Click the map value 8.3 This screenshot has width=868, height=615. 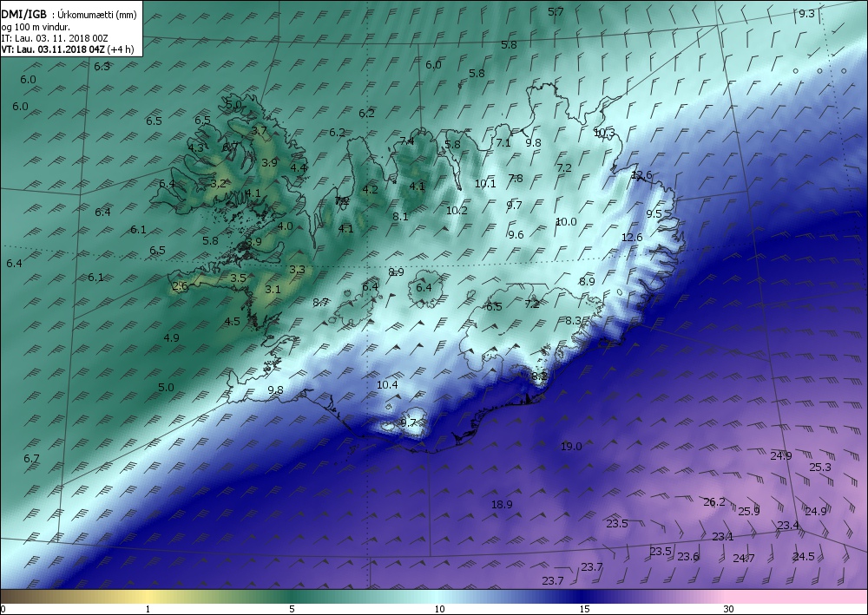pos(574,321)
